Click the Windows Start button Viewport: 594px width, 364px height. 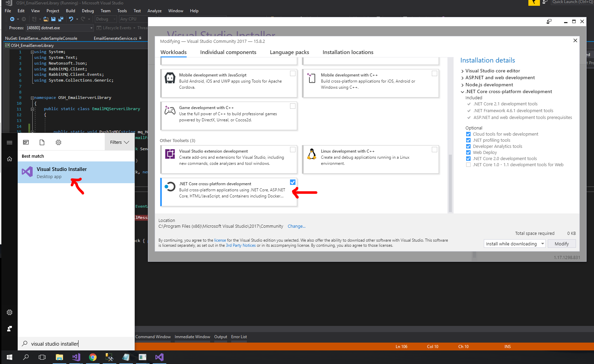10,357
